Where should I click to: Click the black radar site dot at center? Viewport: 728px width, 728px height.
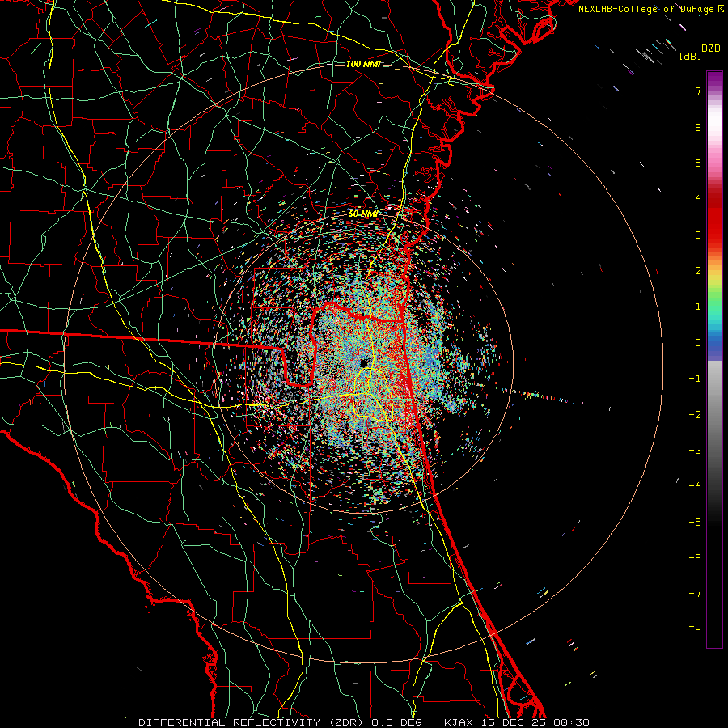click(364, 363)
